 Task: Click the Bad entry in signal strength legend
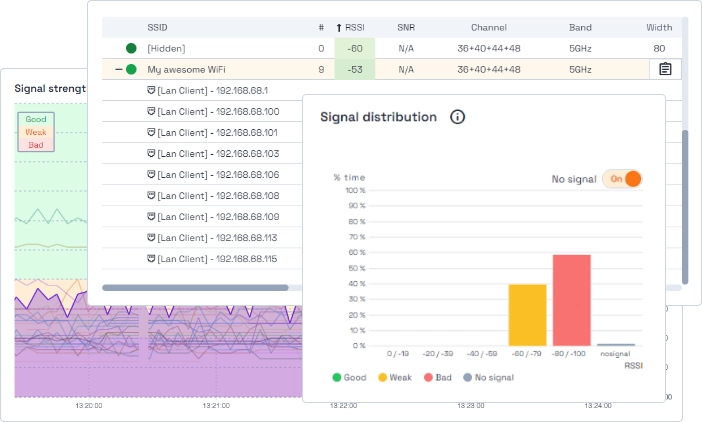click(x=36, y=145)
